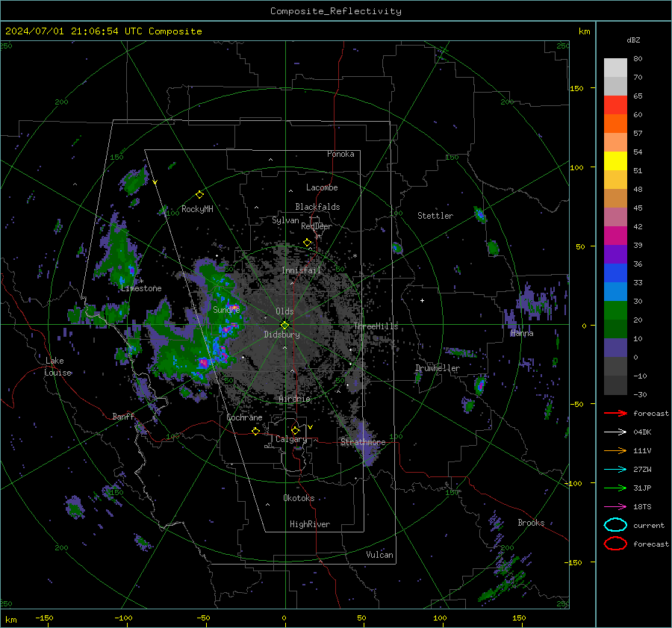Click the -150 tick on bottom axis

(44, 618)
